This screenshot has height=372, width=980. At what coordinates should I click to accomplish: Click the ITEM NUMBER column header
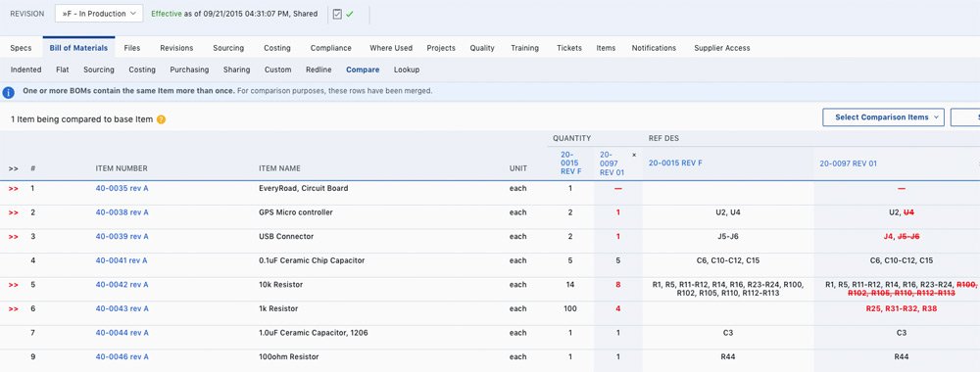pos(122,168)
